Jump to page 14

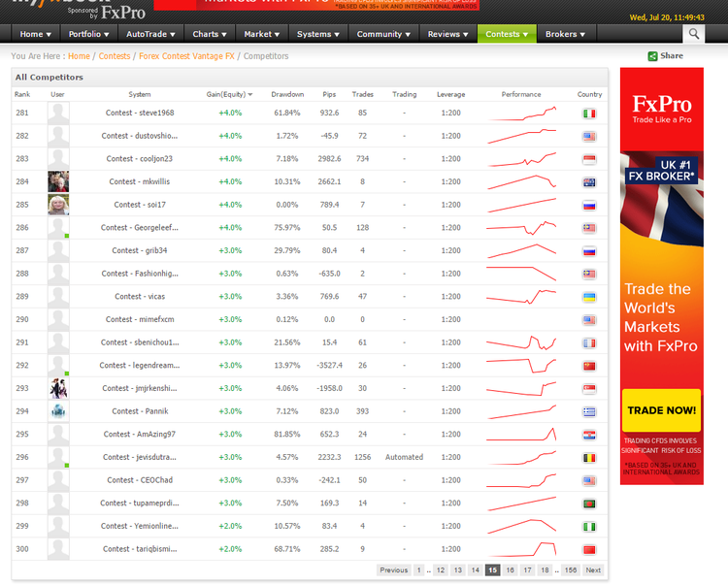(x=475, y=570)
